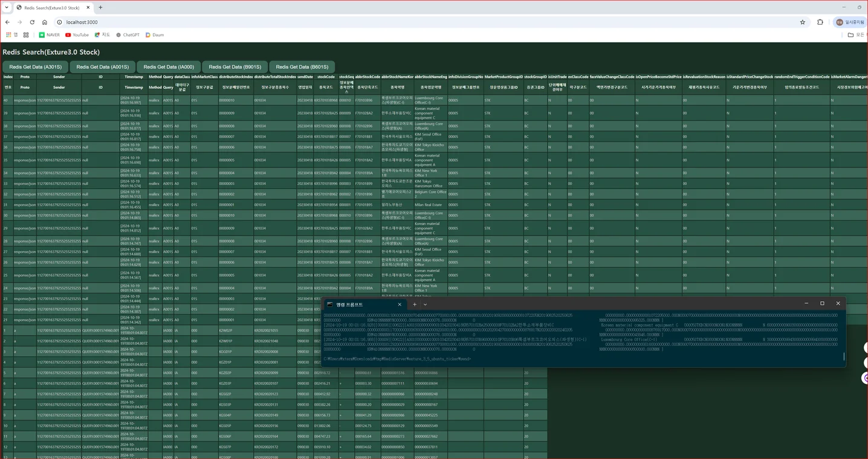
Task: Click the Sender column header
Action: click(59, 77)
